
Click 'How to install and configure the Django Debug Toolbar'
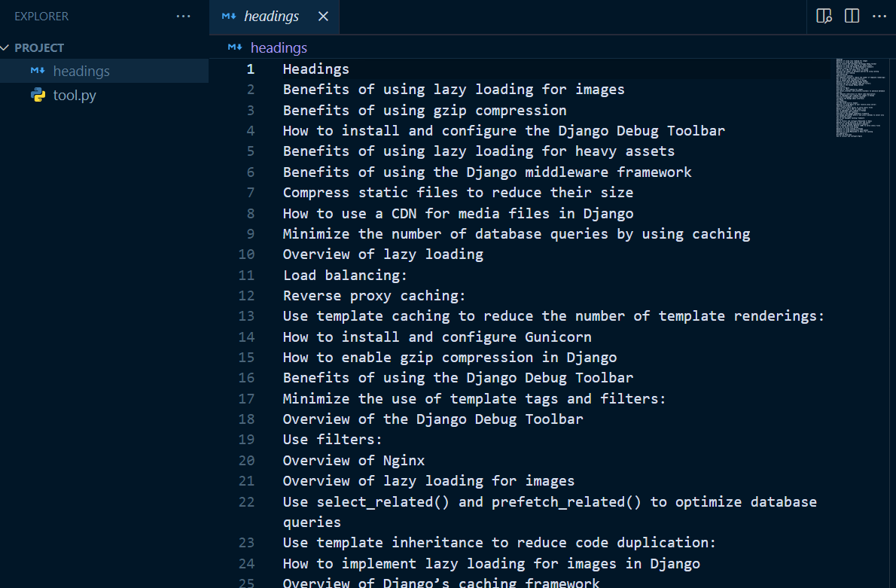504,131
